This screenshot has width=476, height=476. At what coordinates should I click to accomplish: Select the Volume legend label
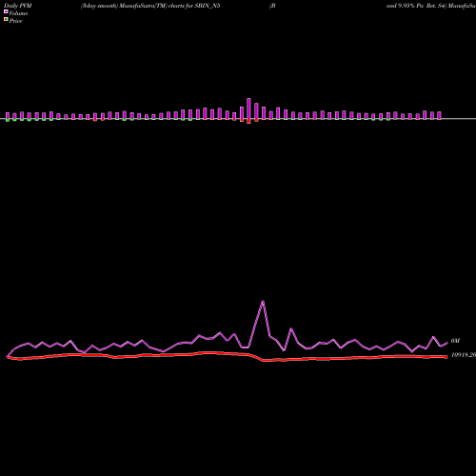pos(18,13)
